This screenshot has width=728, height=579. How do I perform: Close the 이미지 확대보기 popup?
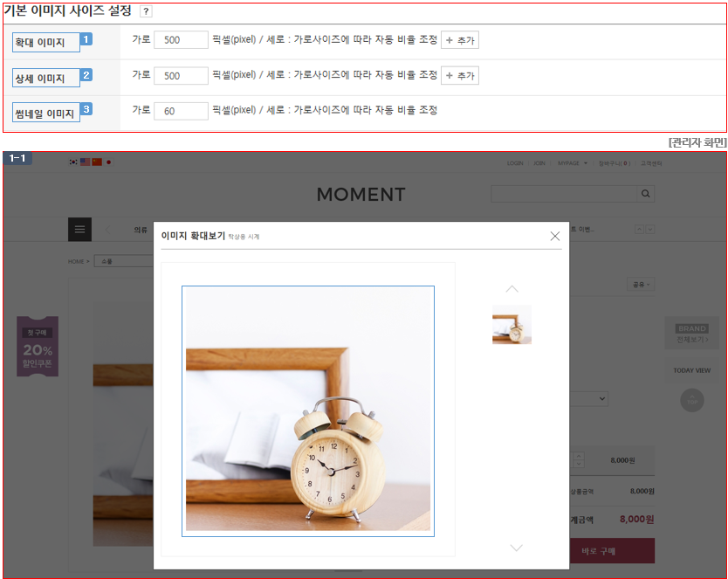(555, 237)
